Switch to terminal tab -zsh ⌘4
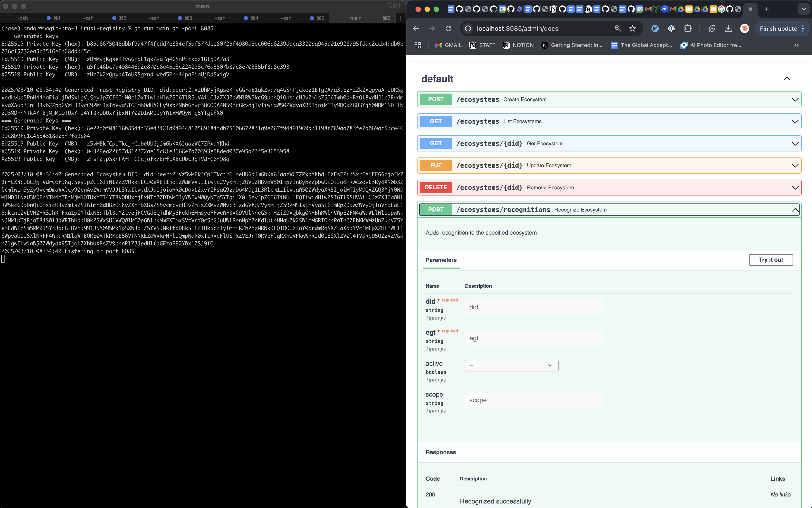 pyautogui.click(x=230, y=18)
